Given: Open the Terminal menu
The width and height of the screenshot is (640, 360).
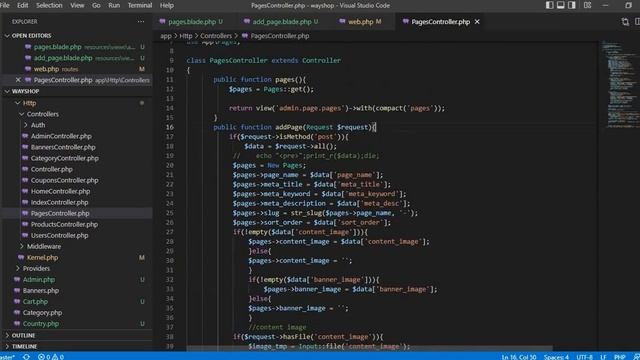Looking at the screenshot, I should pos(140,5).
